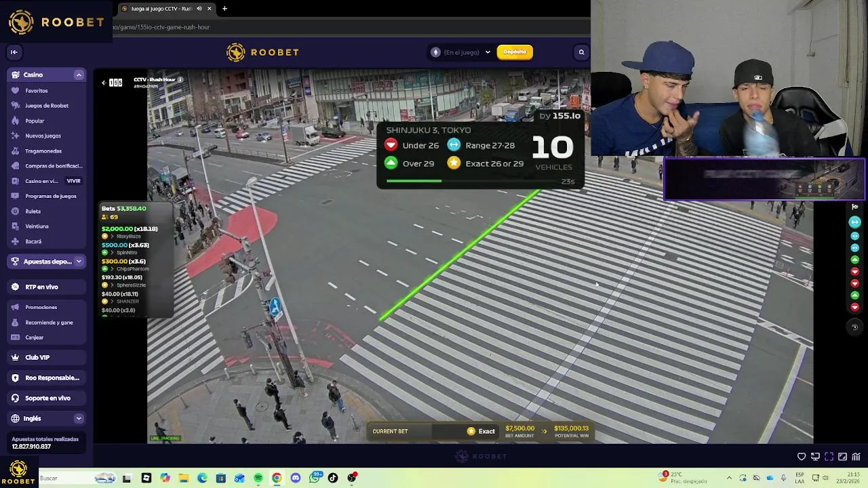The width and height of the screenshot is (868, 488).
Task: Open Juegos de Roobet in sidebar
Action: pos(46,106)
